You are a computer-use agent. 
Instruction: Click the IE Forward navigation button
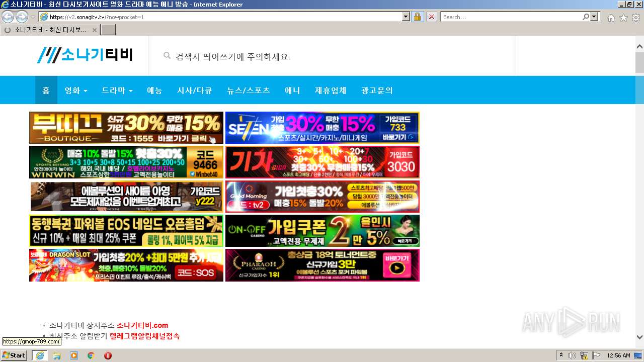point(22,17)
